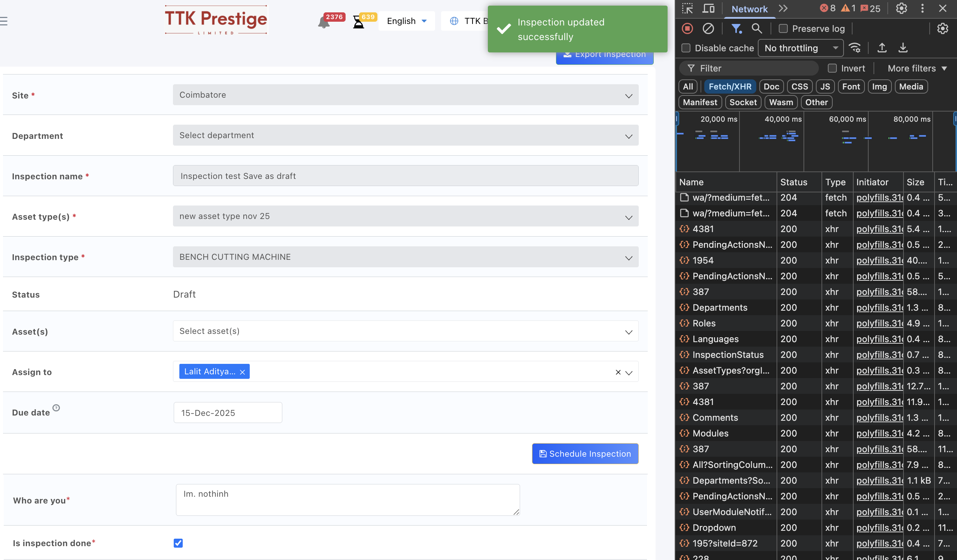Clear the network log

pos(708,28)
